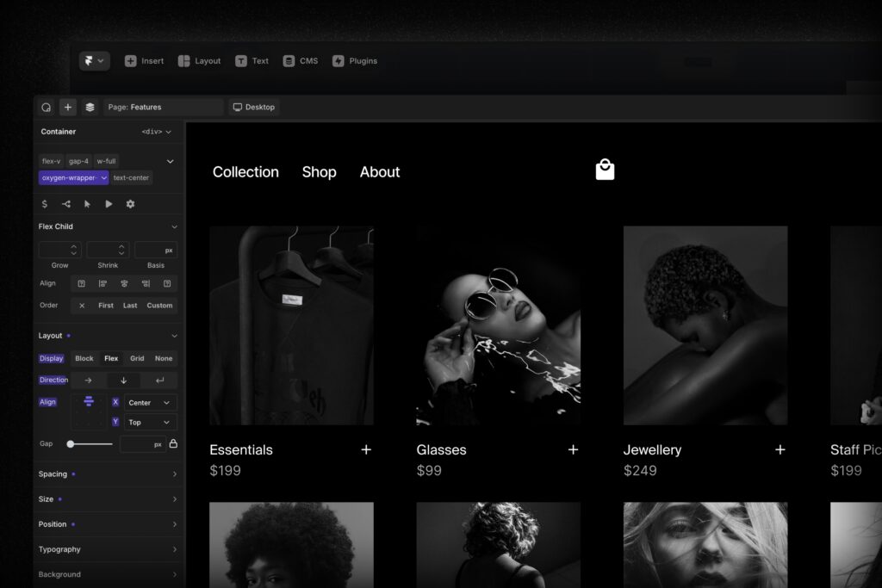This screenshot has height=588, width=882.
Task: Open the <div> tag dropdown
Action: click(157, 132)
